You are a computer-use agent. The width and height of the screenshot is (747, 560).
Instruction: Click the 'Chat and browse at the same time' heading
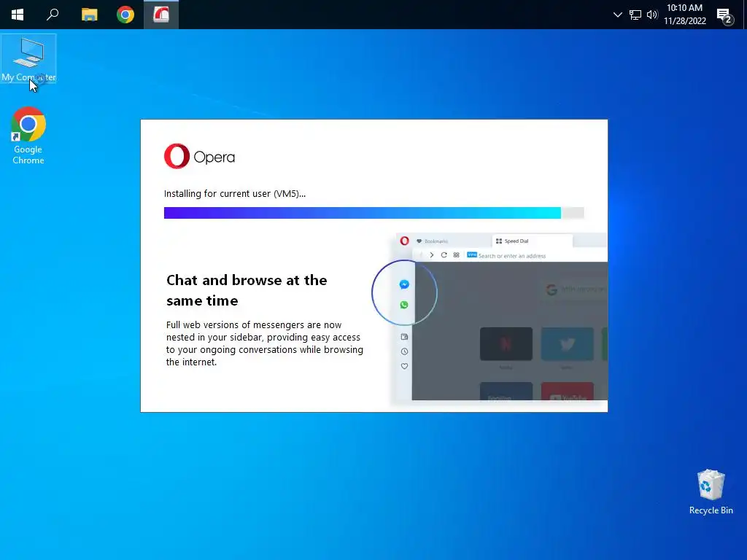[247, 290]
